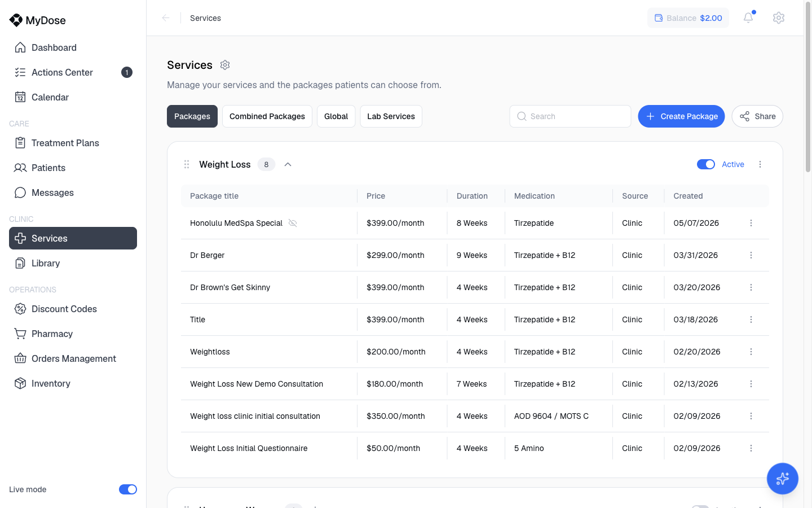The height and width of the screenshot is (508, 812).
Task: Switch to Combined Packages tab
Action: click(x=267, y=116)
